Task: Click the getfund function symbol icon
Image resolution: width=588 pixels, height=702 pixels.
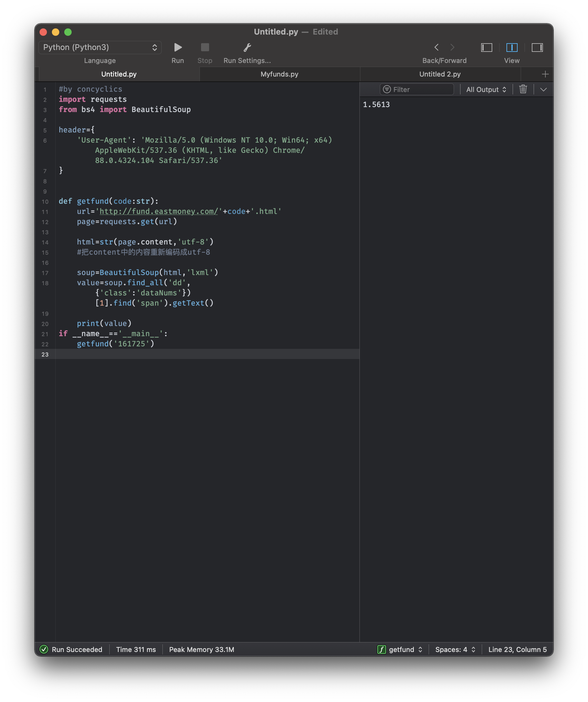Action: point(382,649)
